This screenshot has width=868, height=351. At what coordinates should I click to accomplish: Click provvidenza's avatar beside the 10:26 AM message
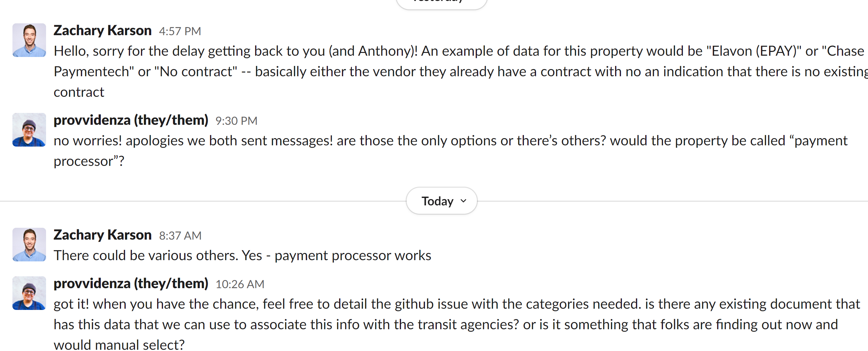tap(29, 293)
